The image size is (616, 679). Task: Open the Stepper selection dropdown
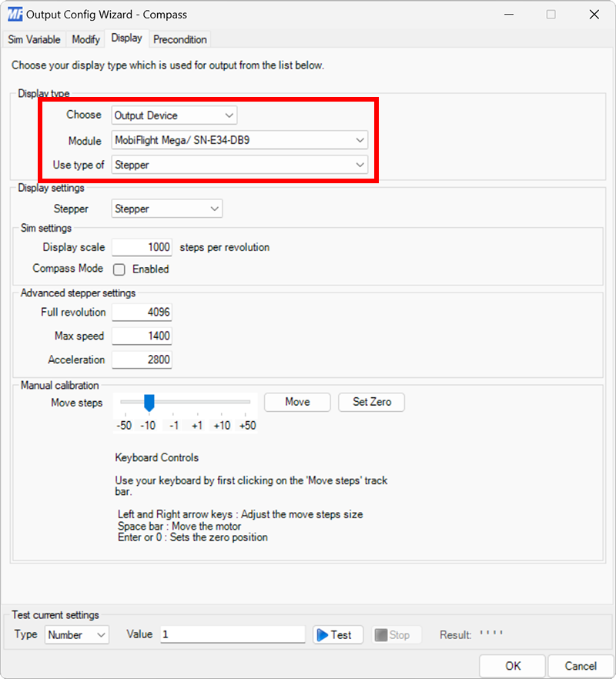coord(213,209)
